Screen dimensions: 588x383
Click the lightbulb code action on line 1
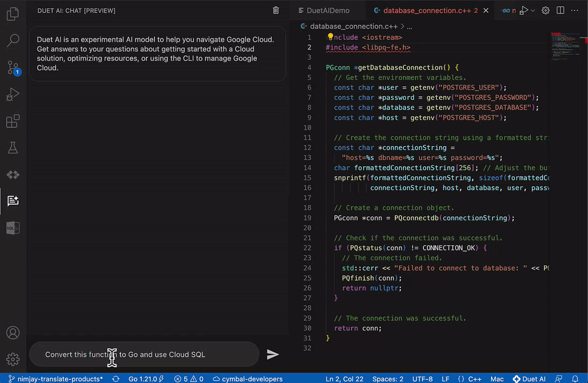pos(330,37)
